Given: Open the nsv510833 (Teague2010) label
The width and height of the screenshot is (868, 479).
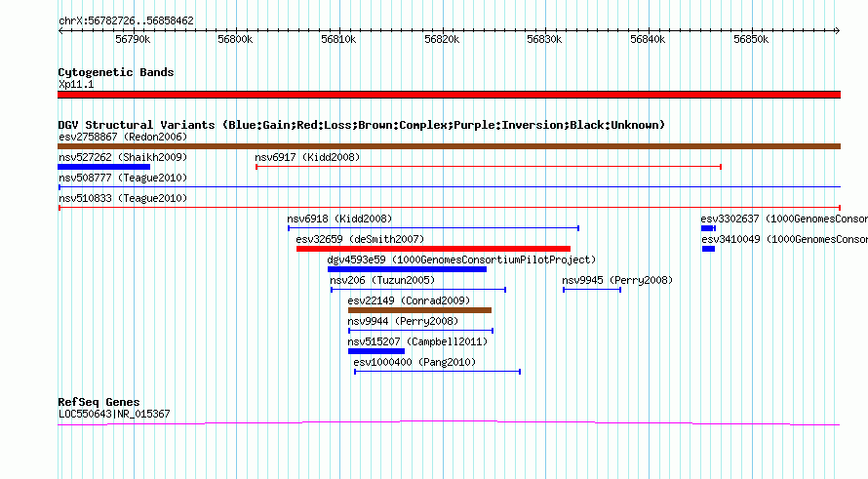Looking at the screenshot, I should click(123, 198).
